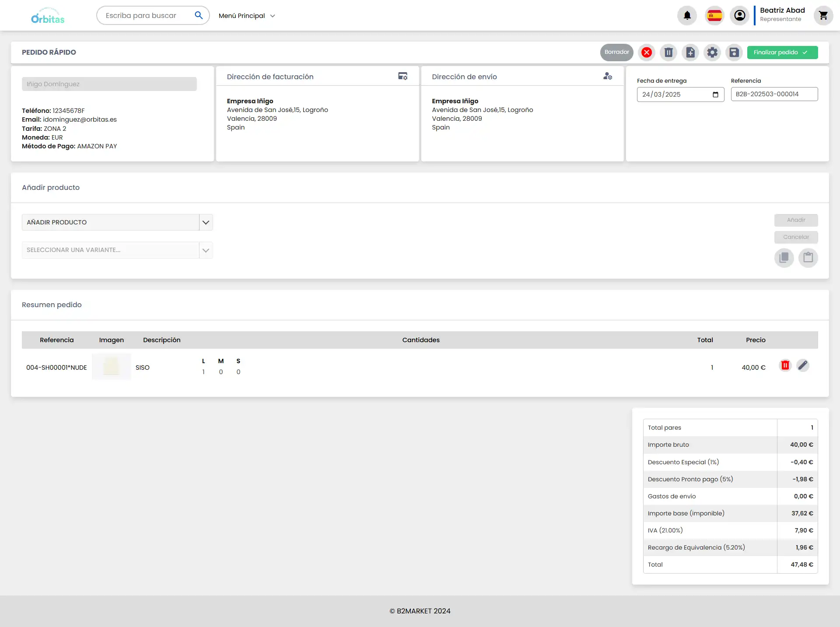Delete the SISO product line

pos(785,365)
